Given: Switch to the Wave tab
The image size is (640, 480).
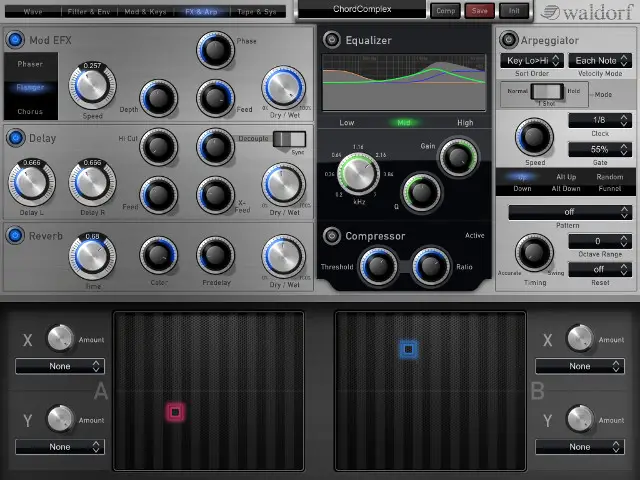Looking at the screenshot, I should [32, 11].
